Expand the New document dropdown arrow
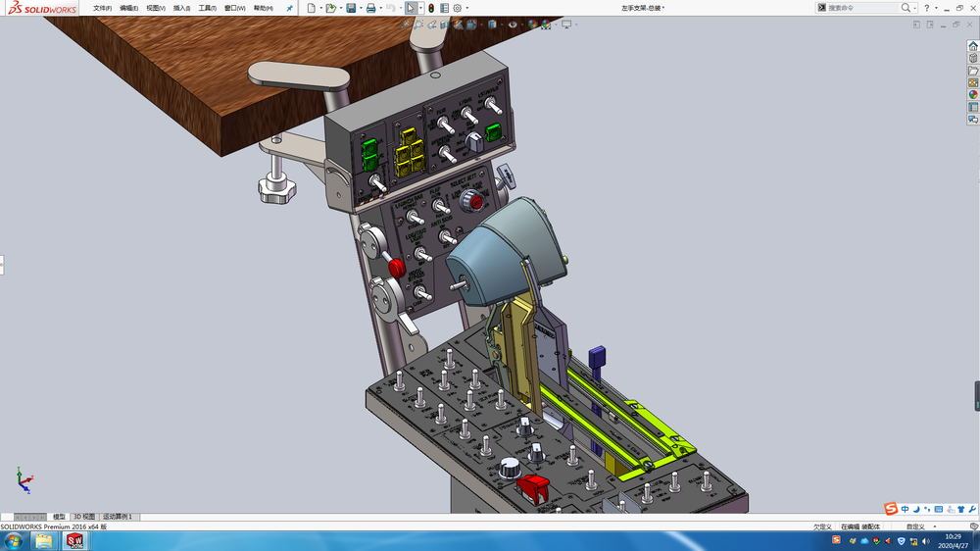 click(x=320, y=8)
